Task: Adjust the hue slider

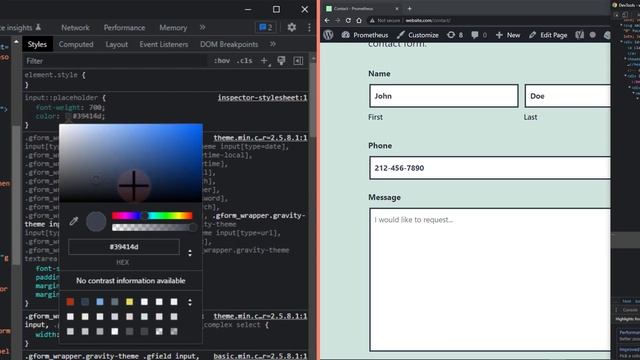Action: pyautogui.click(x=152, y=216)
